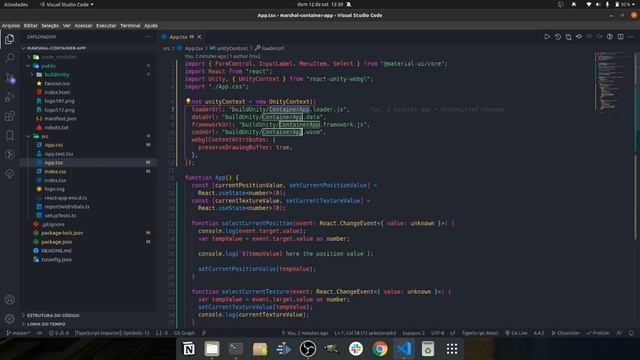This screenshot has width=640, height=360.
Task: Open the Bookmarks view in activity bar
Action: pyautogui.click(x=9, y=136)
